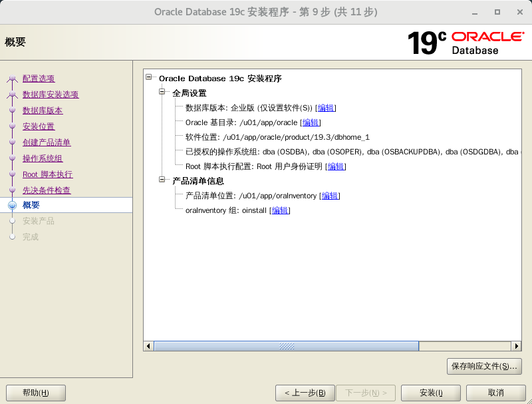The height and width of the screenshot is (404, 532).
Task: Start installation with 安装 button
Action: (431, 393)
